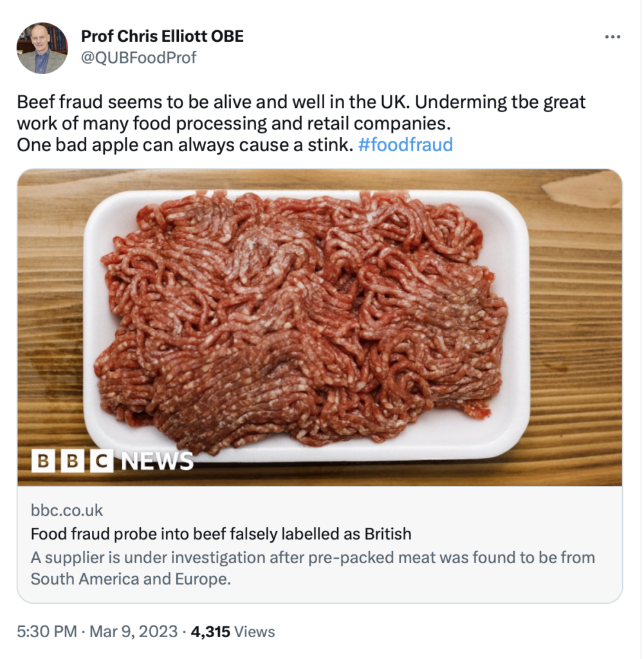
Task: Click the card description about the supplier investigation
Action: pos(313,568)
